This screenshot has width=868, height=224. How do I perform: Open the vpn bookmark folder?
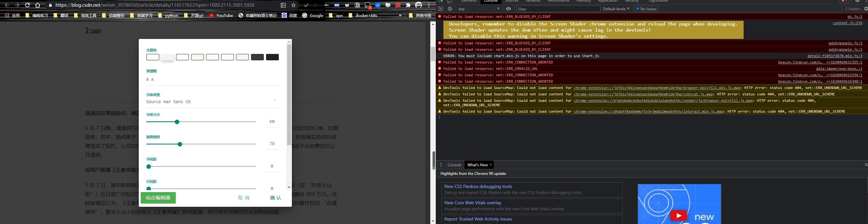pyautogui.click(x=336, y=16)
